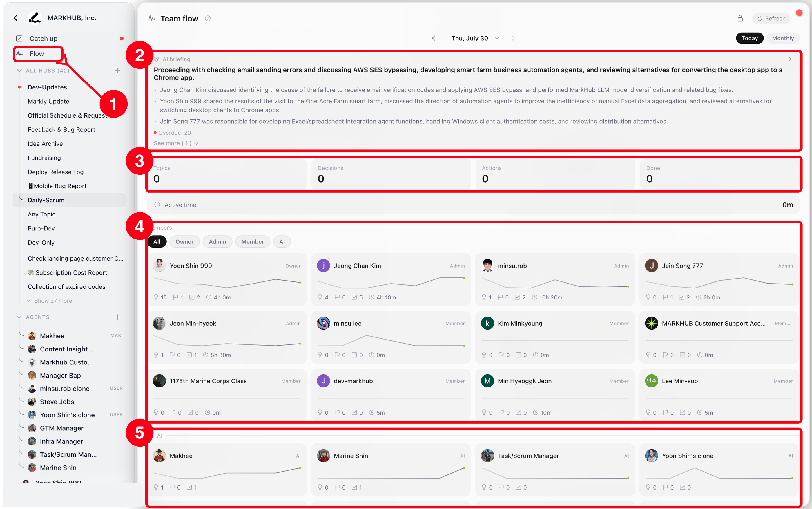Open the Subscription Cost Report hub
Image resolution: width=812 pixels, height=509 pixels.
click(67, 272)
